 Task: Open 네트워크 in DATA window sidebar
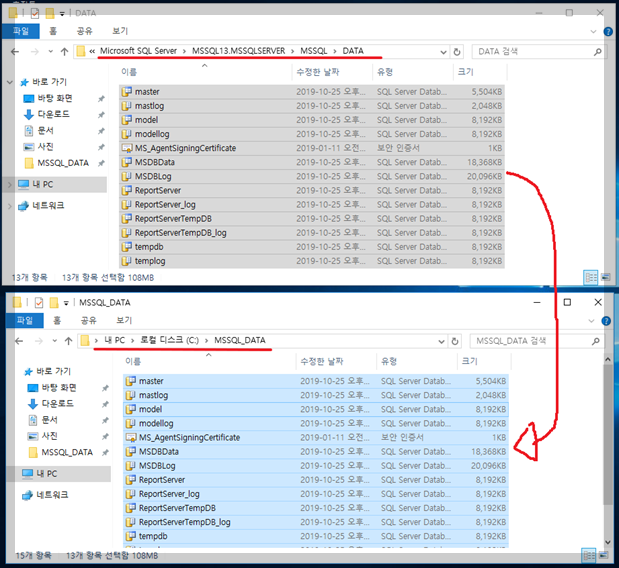coord(48,205)
